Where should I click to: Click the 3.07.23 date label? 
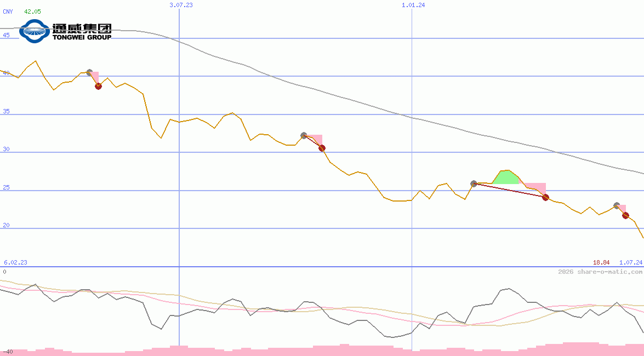pos(181,5)
